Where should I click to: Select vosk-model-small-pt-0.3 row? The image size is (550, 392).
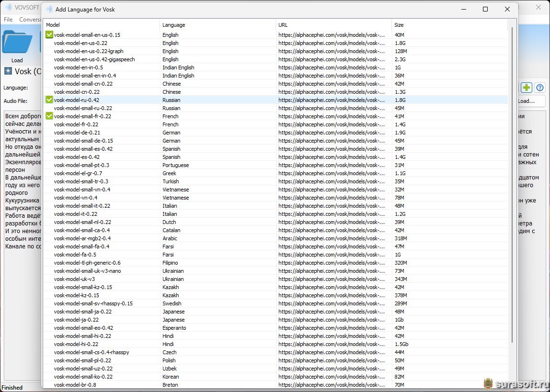[x=275, y=165]
